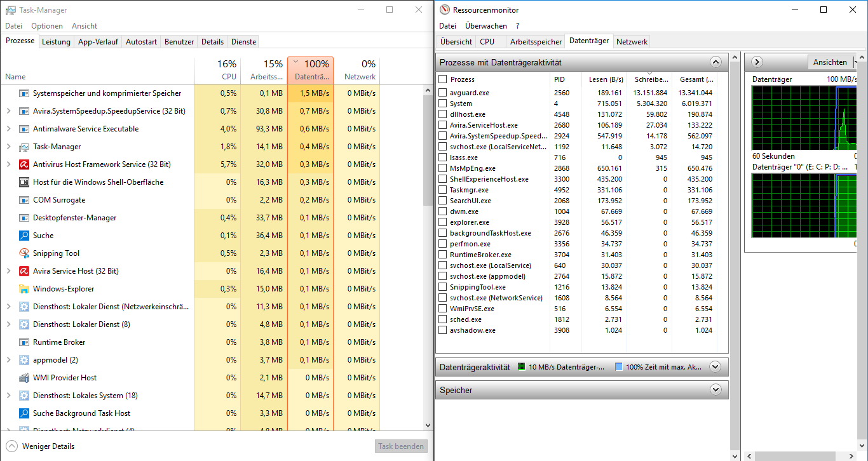Collapse Prozesse mit Datenträgeraktivität section
868x461 pixels.
(715, 62)
